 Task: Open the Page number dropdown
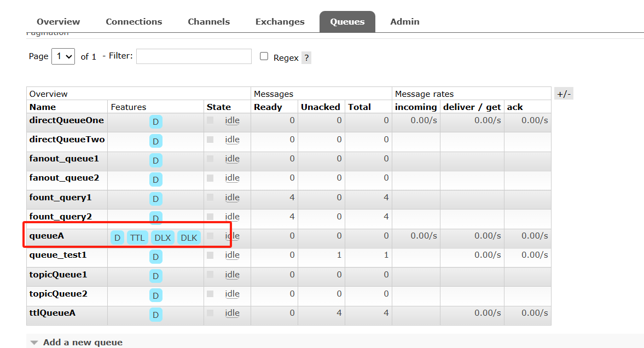[63, 56]
